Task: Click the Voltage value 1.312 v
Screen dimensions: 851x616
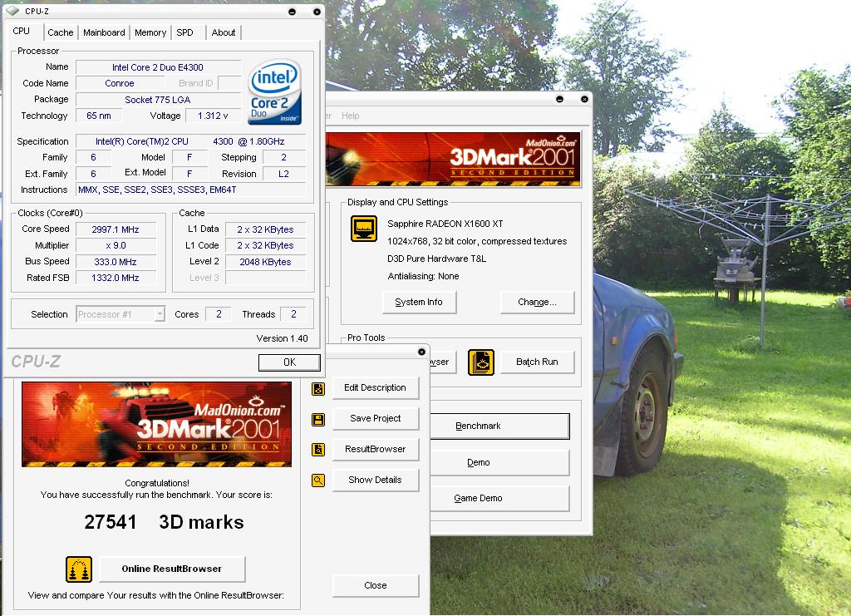Action: (x=213, y=116)
